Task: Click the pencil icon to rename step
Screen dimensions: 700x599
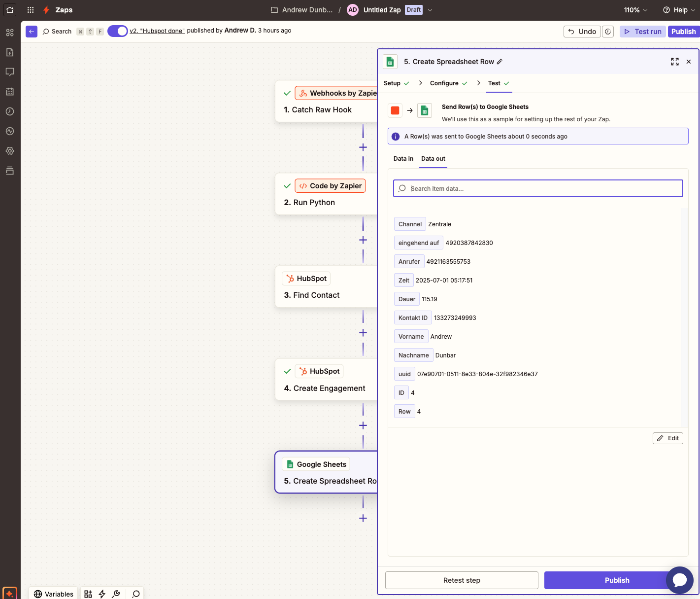Action: click(x=500, y=62)
